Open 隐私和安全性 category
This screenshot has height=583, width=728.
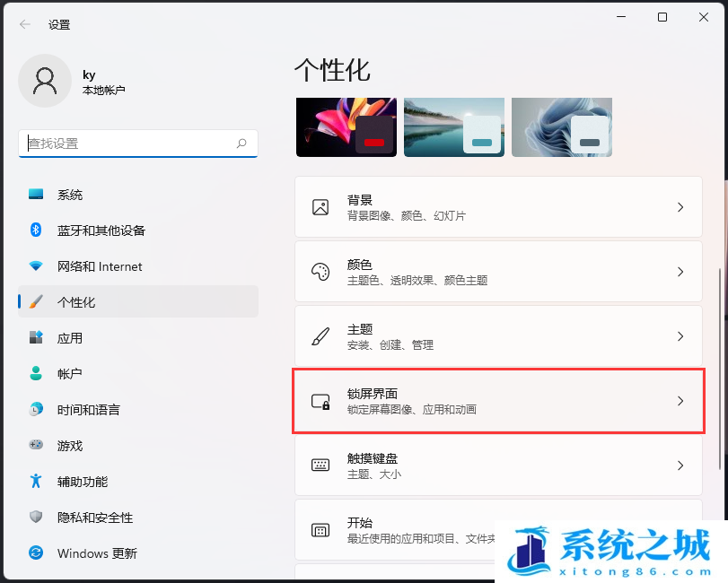(138, 518)
